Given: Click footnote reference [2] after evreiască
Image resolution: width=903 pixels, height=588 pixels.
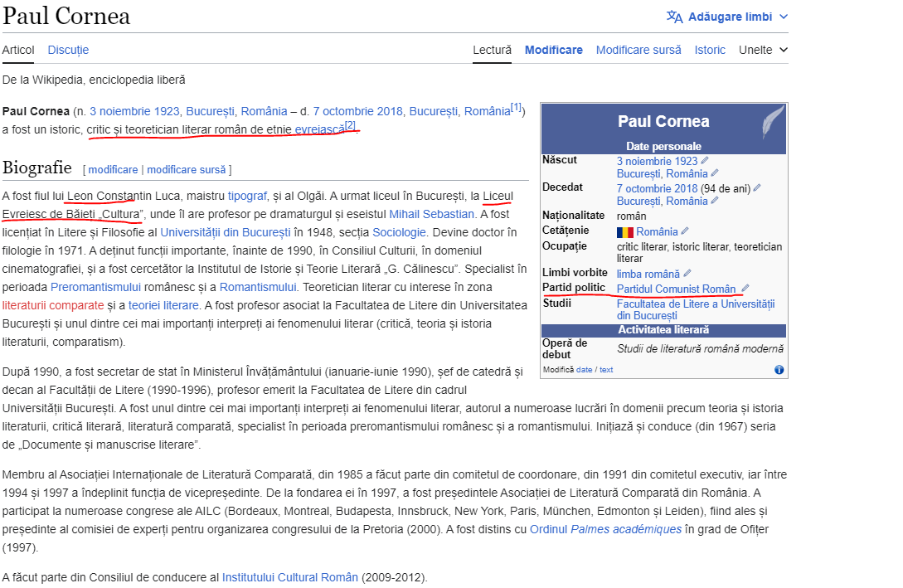Looking at the screenshot, I should (x=350, y=126).
